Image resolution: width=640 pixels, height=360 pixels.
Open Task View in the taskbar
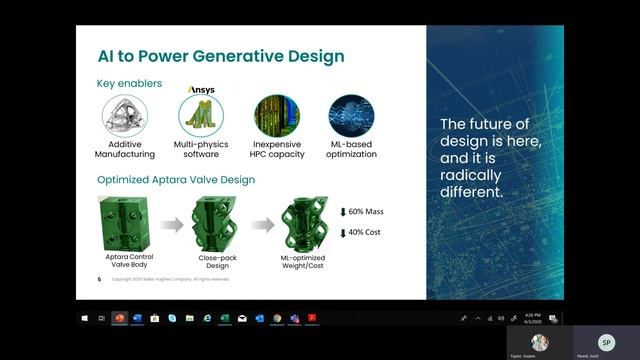tap(102, 318)
